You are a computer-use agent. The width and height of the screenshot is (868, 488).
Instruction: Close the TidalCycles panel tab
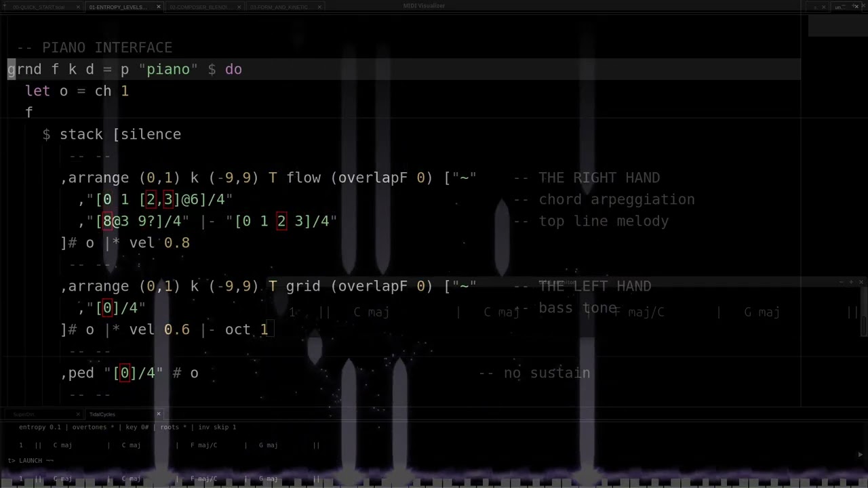click(159, 414)
